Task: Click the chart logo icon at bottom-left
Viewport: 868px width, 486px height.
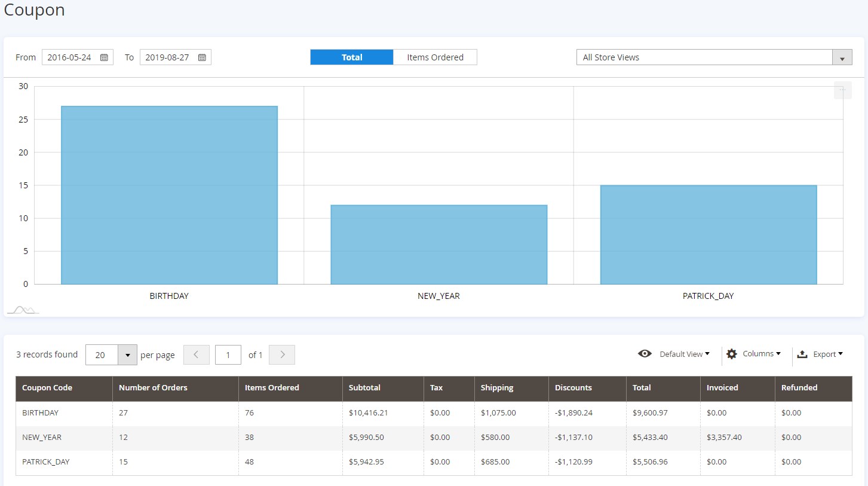Action: 22,310
